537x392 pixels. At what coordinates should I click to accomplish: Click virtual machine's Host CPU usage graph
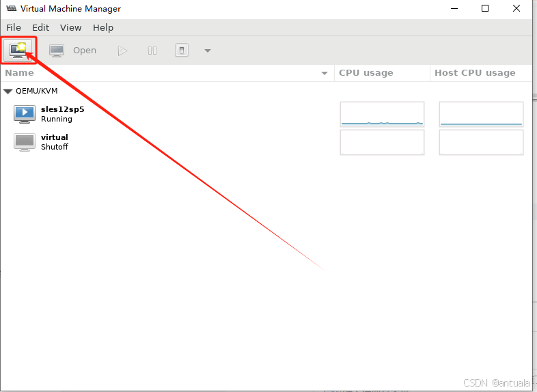tap(481, 142)
